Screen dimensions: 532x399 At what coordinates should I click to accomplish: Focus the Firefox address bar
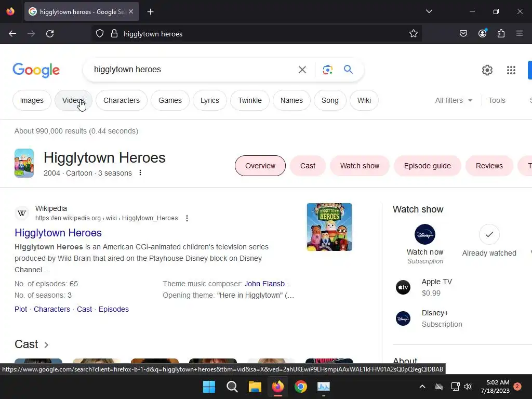pyautogui.click(x=261, y=34)
